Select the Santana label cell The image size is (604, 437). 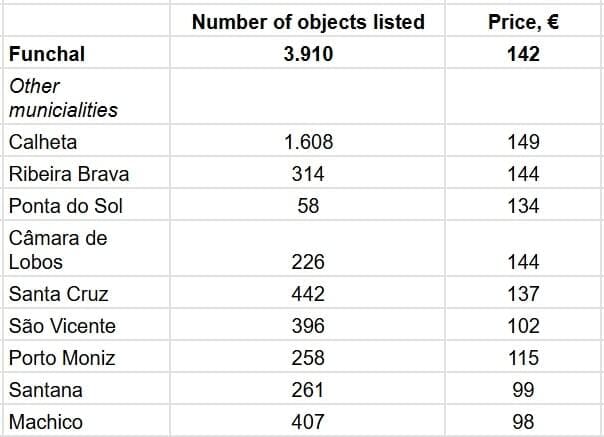46,390
